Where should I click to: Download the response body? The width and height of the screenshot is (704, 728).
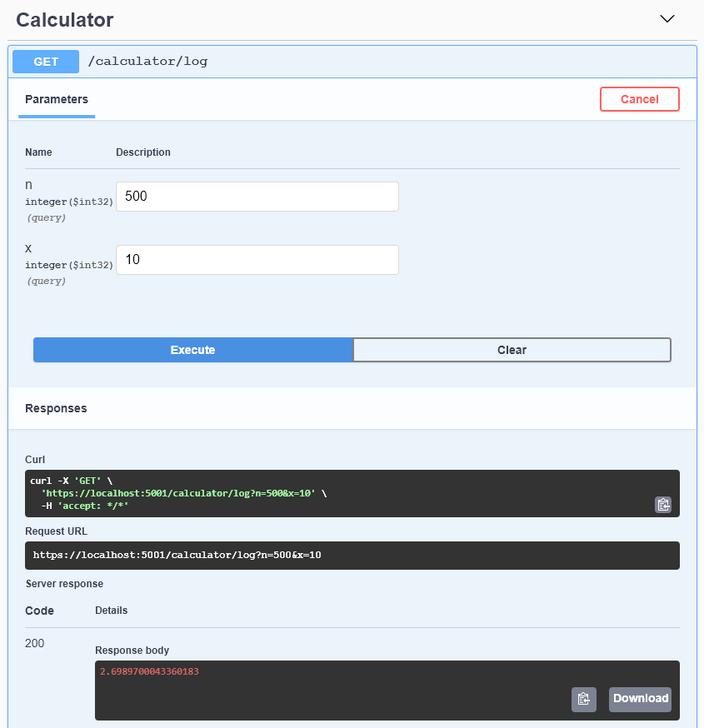[x=640, y=699]
